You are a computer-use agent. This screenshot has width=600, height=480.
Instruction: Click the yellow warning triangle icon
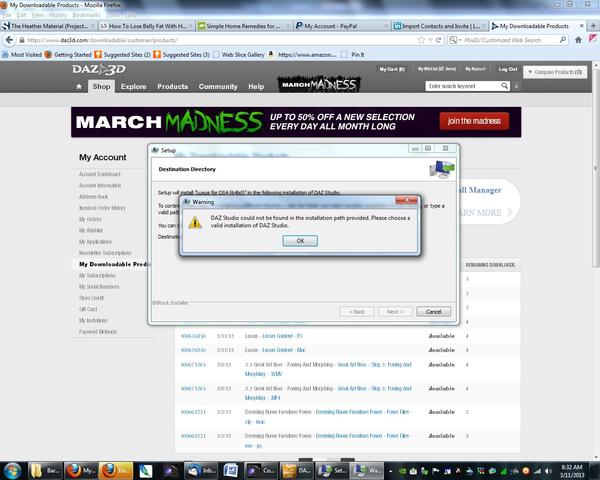click(195, 222)
